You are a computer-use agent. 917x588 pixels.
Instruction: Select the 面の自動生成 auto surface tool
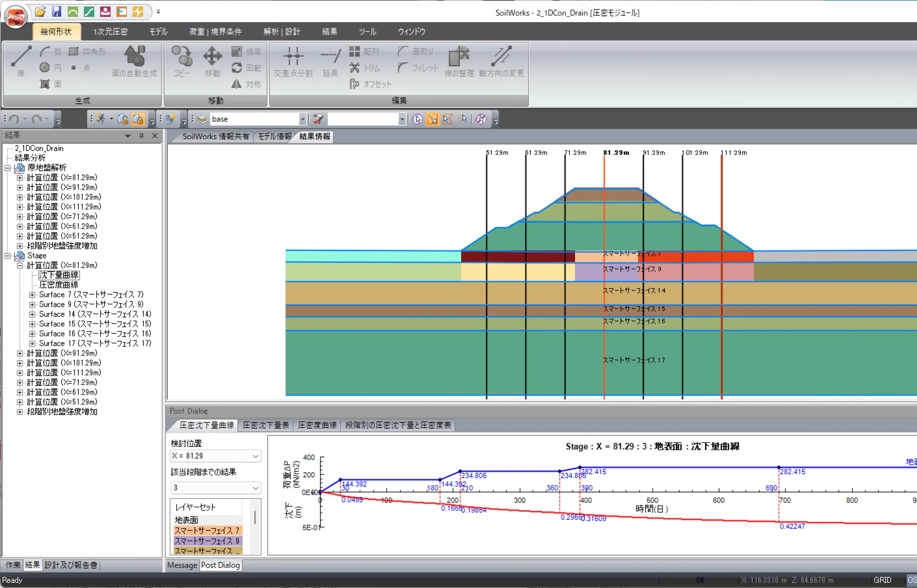coord(134,61)
